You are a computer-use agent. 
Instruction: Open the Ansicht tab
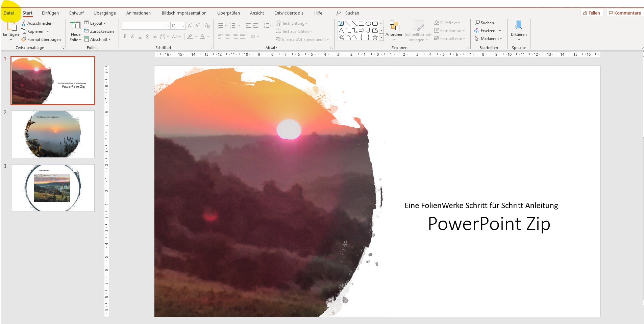pyautogui.click(x=257, y=13)
